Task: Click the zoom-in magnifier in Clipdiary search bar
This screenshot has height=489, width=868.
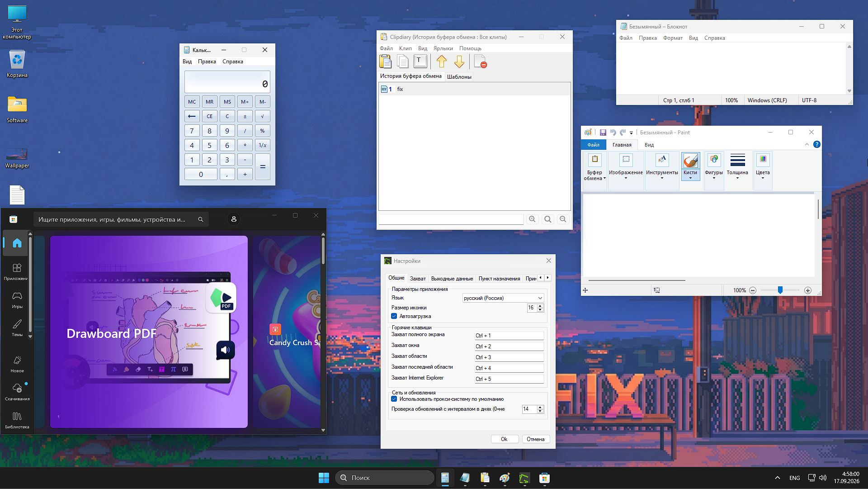Action: click(x=533, y=219)
